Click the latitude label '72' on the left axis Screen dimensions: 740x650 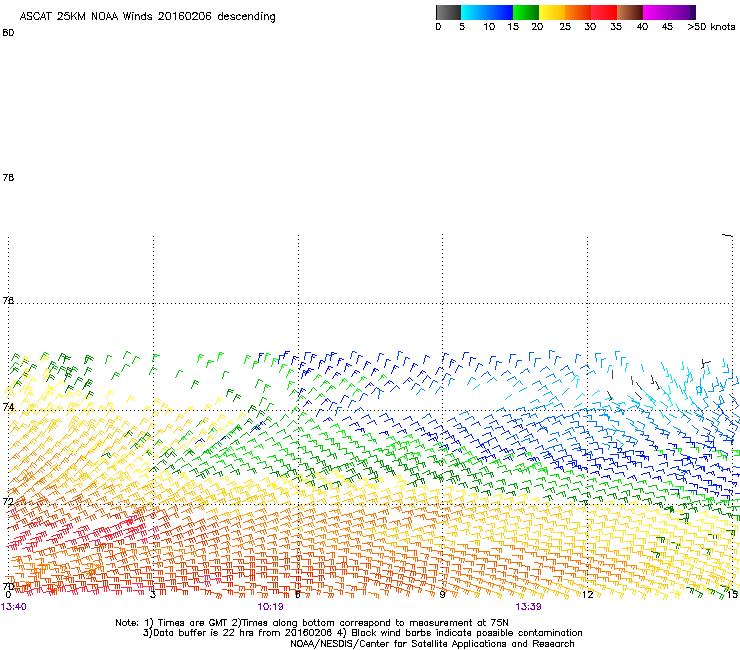8,501
